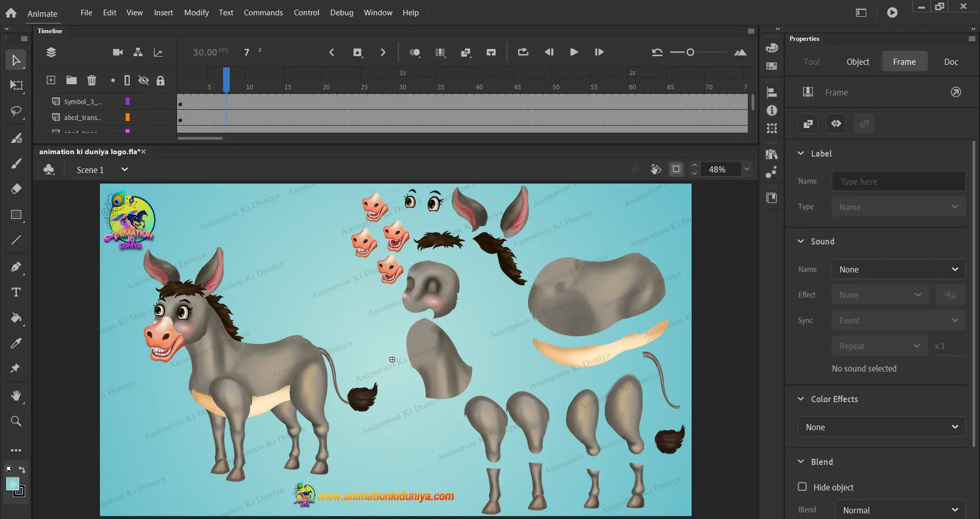Viewport: 980px width, 519px height.
Task: Play the timeline animation
Action: [574, 53]
